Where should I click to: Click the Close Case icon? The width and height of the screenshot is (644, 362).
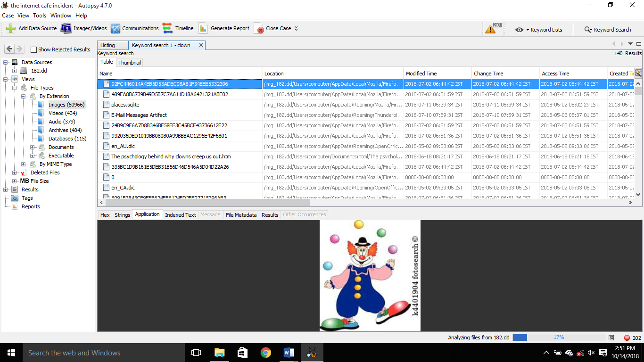(x=259, y=28)
